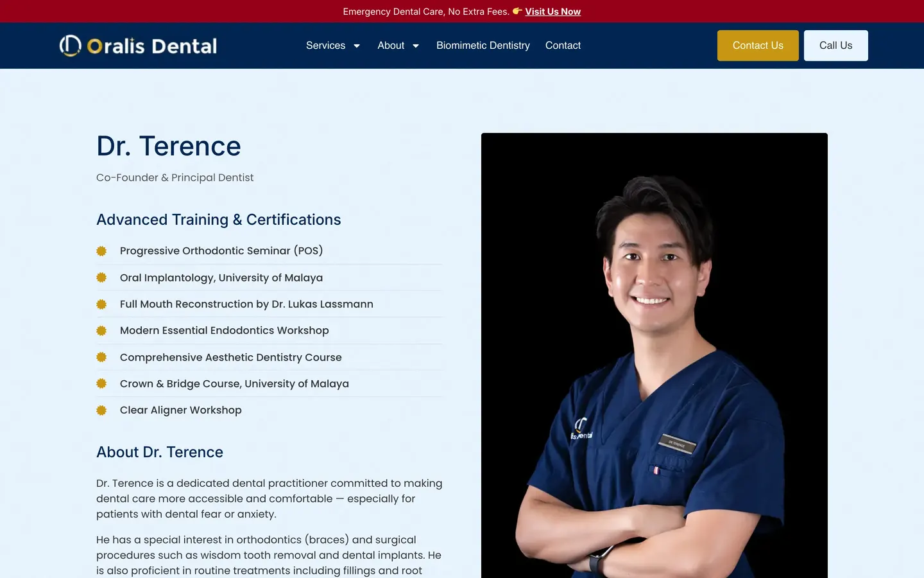This screenshot has height=578, width=924.
Task: Click the Co-Founder & Principal Dentist subtitle
Action: pos(175,177)
